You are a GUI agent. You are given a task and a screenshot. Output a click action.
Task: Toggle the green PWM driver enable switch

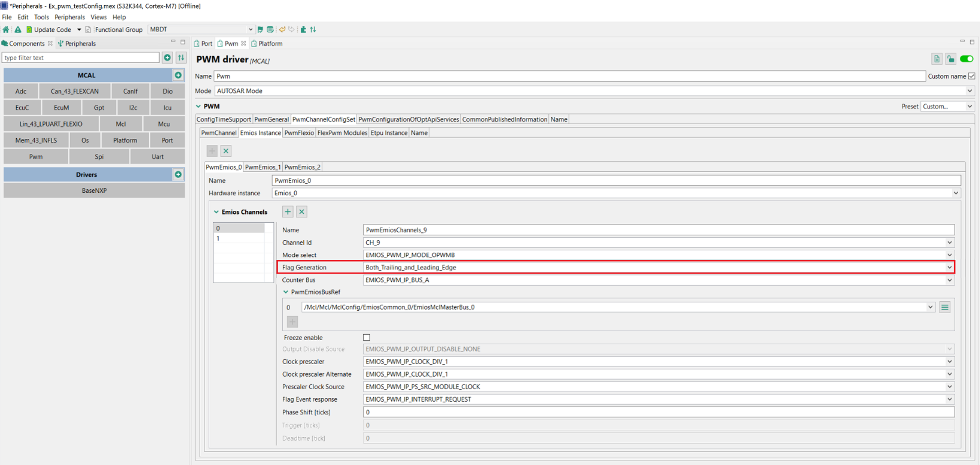[x=966, y=59]
